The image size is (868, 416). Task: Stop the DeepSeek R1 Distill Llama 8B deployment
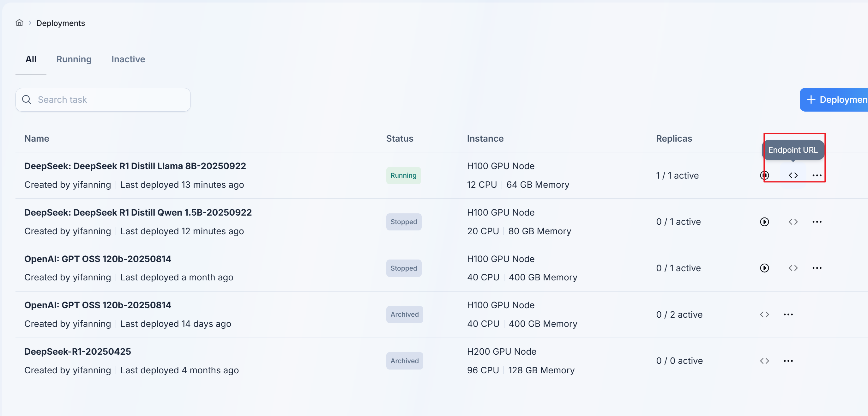(764, 175)
